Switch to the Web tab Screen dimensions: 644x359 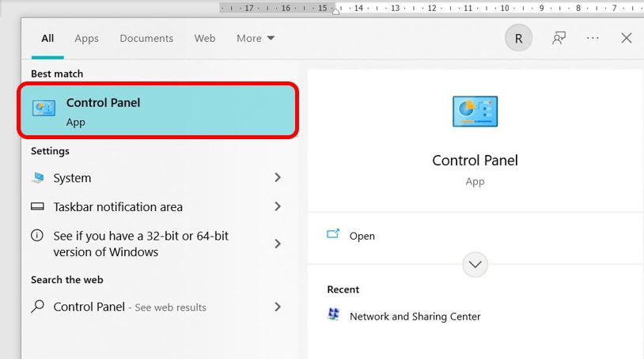pyautogui.click(x=205, y=38)
